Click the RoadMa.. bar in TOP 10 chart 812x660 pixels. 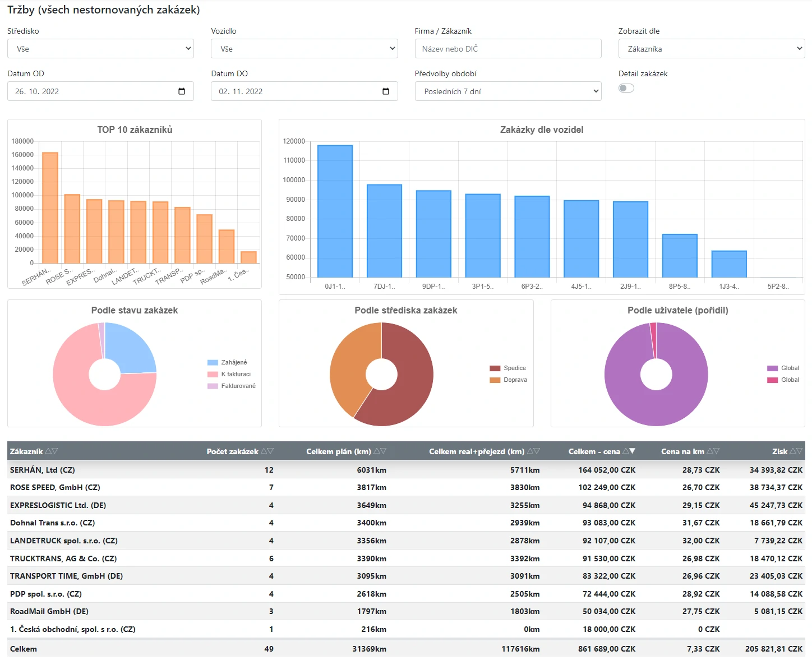pyautogui.click(x=227, y=246)
